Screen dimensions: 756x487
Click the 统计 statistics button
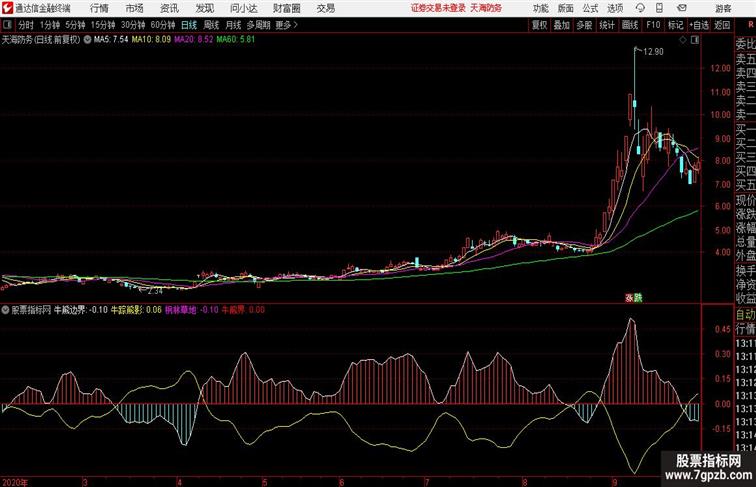[607, 25]
